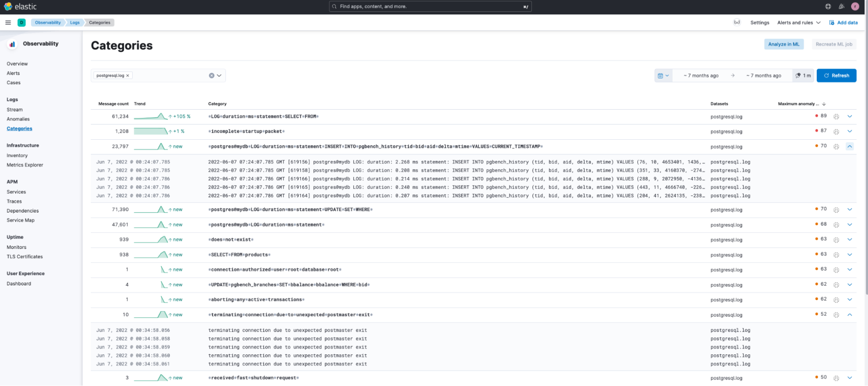Viewport: 868px width, 386px height.
Task: Expand the SELECT FROM products category row
Action: pyautogui.click(x=850, y=255)
